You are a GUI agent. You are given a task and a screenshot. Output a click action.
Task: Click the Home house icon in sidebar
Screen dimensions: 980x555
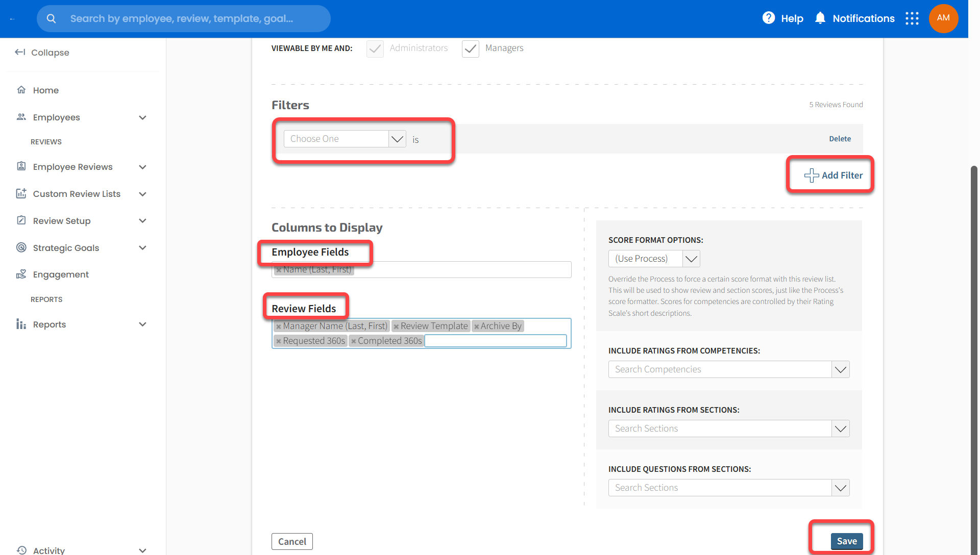[21, 90]
